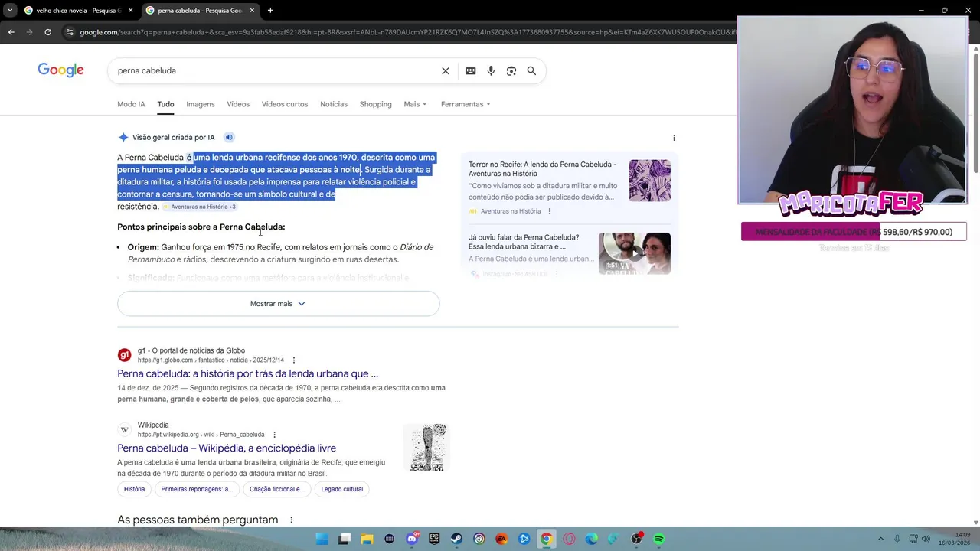
Task: Open Spotify from the taskbar
Action: [x=659, y=539]
